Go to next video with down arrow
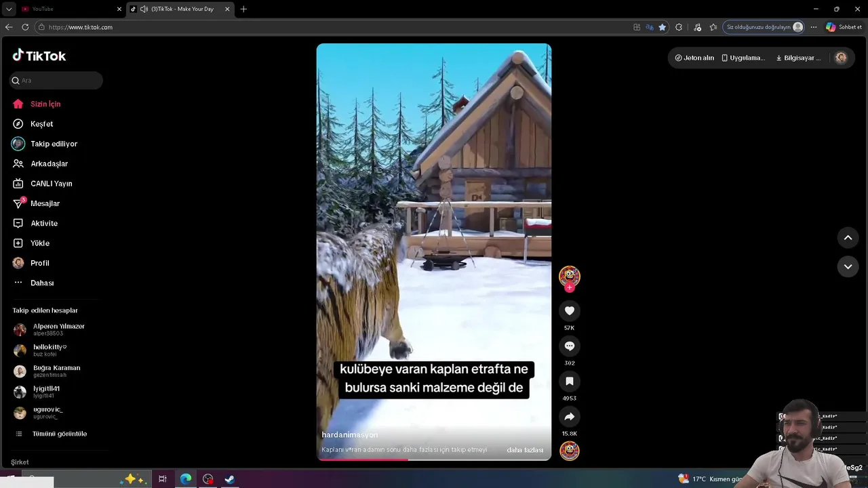 848,266
